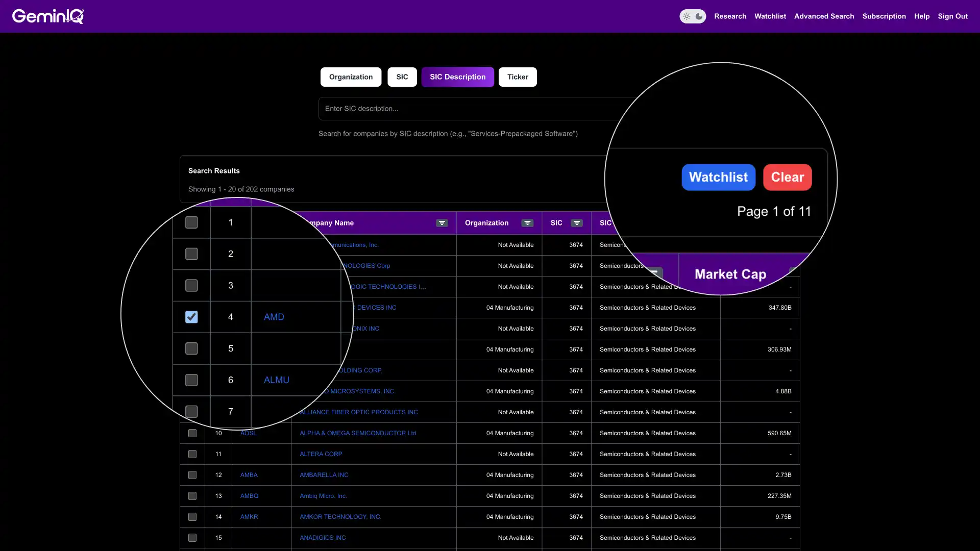This screenshot has height=551, width=980.
Task: Toggle the light/dark theme switch
Action: point(693,16)
